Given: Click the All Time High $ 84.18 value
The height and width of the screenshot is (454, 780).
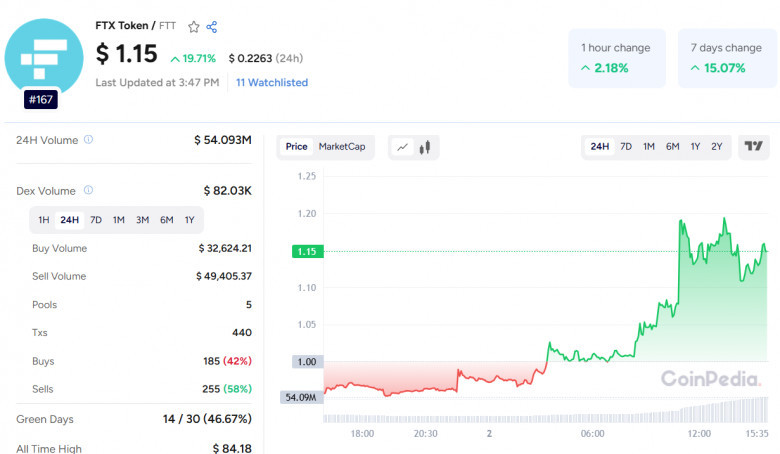Looking at the screenshot, I should (x=232, y=449).
